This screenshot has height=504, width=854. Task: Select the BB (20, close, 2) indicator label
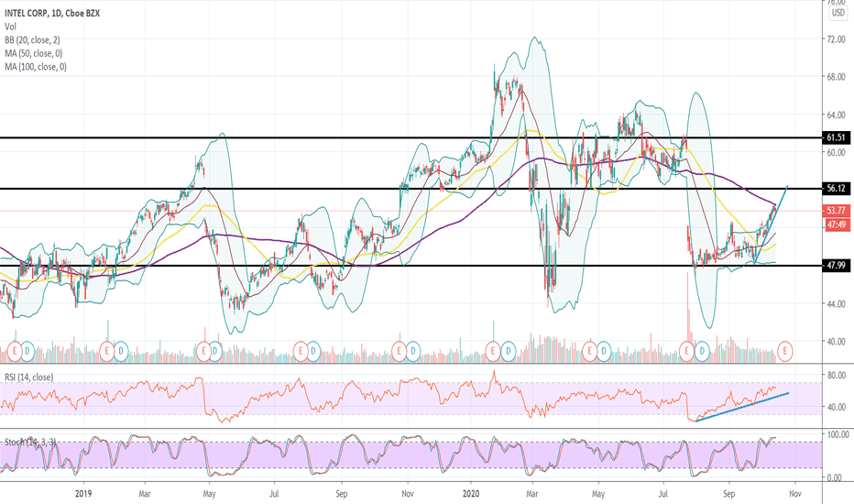coord(32,39)
